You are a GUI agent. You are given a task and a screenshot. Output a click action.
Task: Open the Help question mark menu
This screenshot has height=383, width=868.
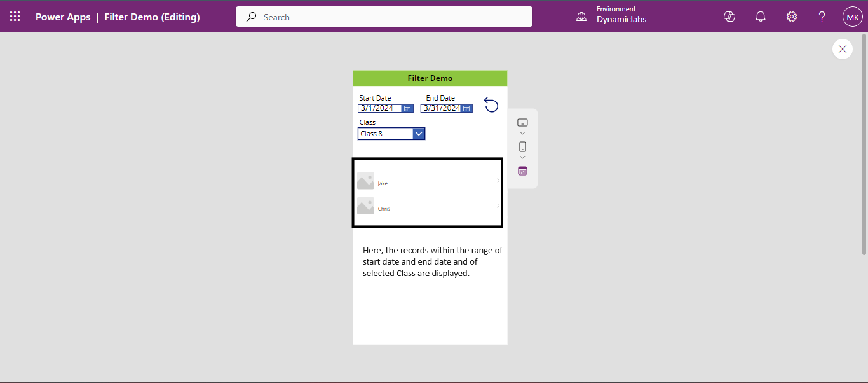[822, 17]
